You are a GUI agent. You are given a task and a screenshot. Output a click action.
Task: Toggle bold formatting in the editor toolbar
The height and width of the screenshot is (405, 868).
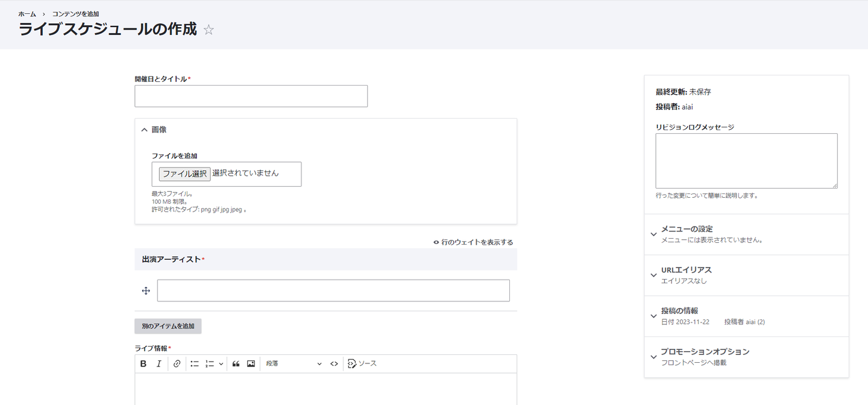coord(143,364)
